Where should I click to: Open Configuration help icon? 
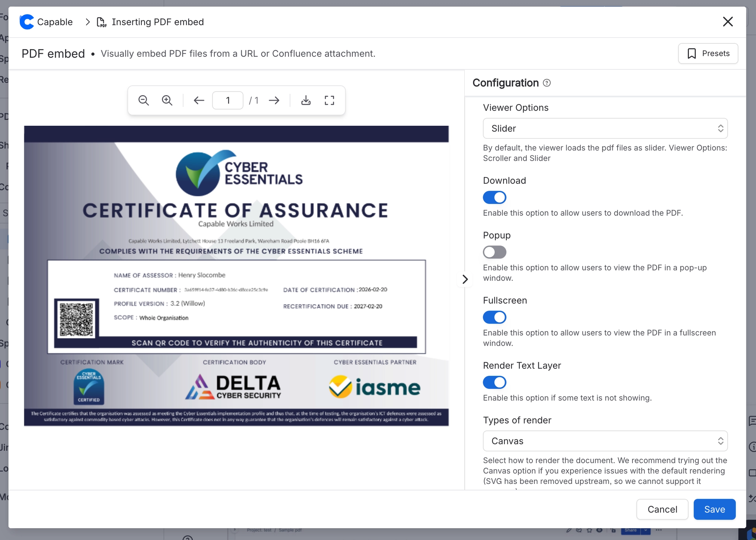pos(547,83)
